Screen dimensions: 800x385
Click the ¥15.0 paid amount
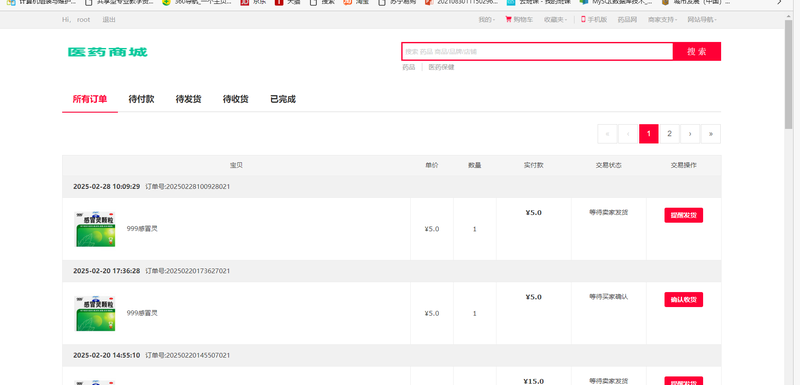coord(534,381)
